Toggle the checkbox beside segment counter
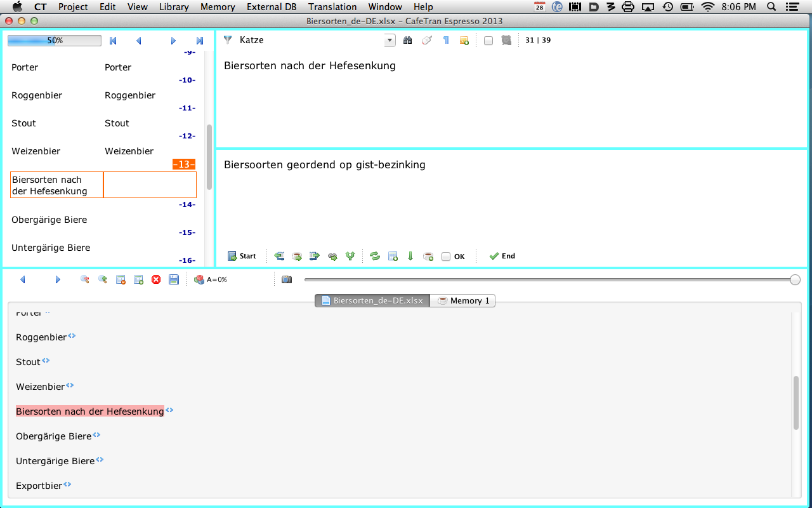Viewport: 812px width, 508px height. pos(488,41)
